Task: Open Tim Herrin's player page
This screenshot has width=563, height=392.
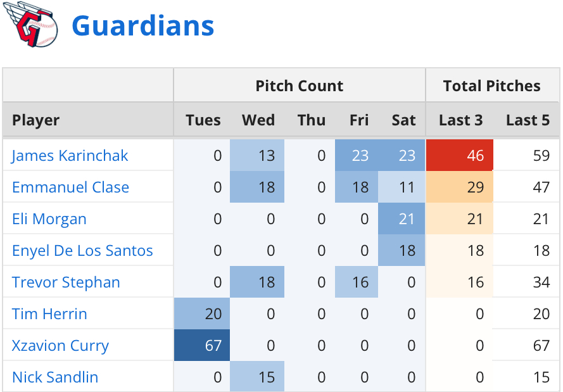Action: [x=49, y=314]
